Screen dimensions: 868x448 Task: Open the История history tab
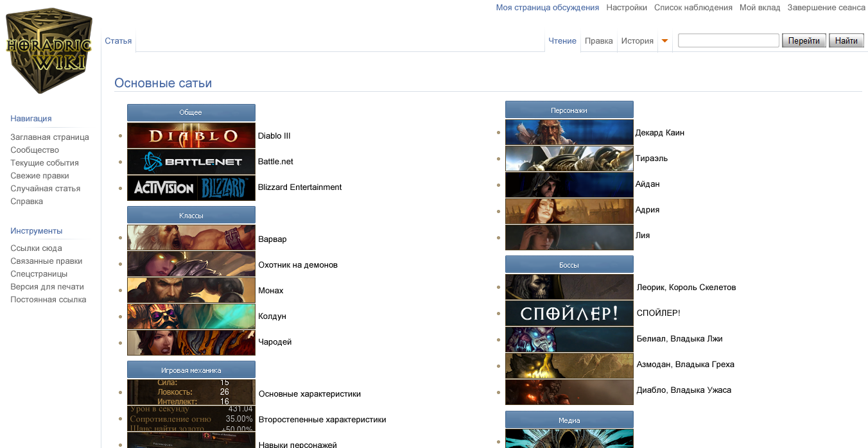637,41
